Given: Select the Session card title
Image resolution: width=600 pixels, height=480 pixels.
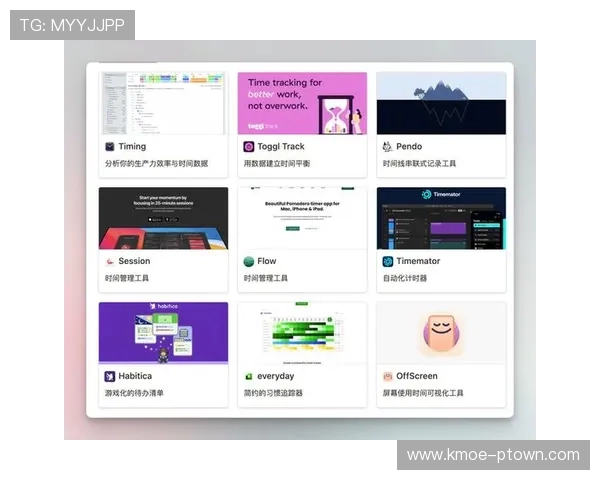Looking at the screenshot, I should click(x=134, y=261).
